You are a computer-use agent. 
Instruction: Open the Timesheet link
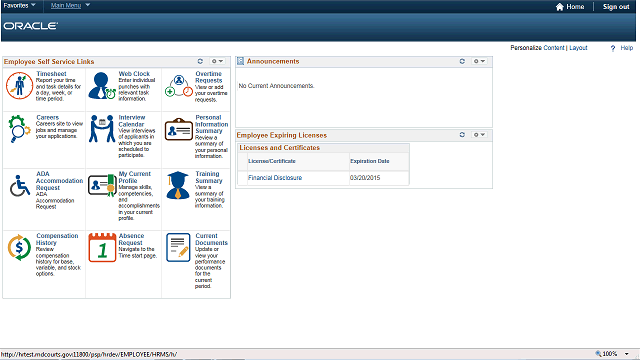[x=51, y=74]
